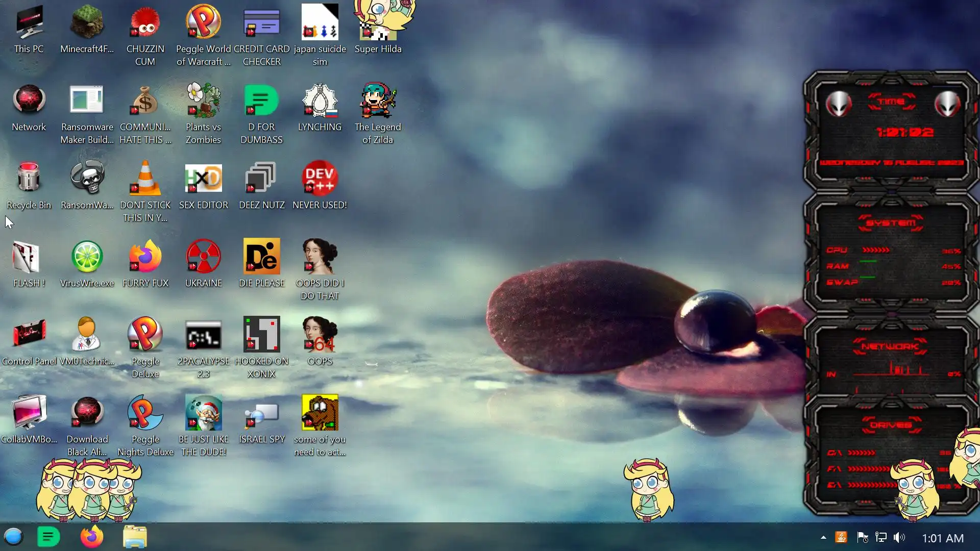
Task: Select the Plants vs Zombies shortcut
Action: coord(203,101)
